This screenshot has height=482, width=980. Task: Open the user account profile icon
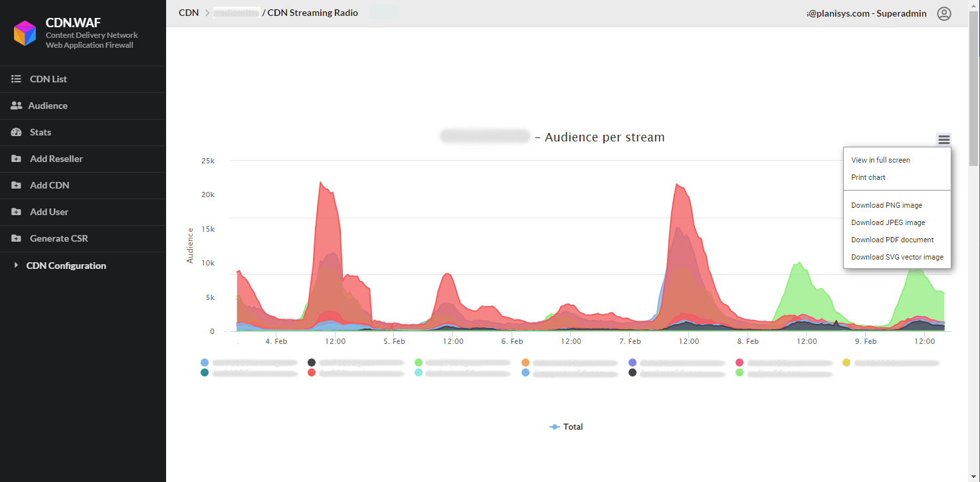(x=944, y=13)
